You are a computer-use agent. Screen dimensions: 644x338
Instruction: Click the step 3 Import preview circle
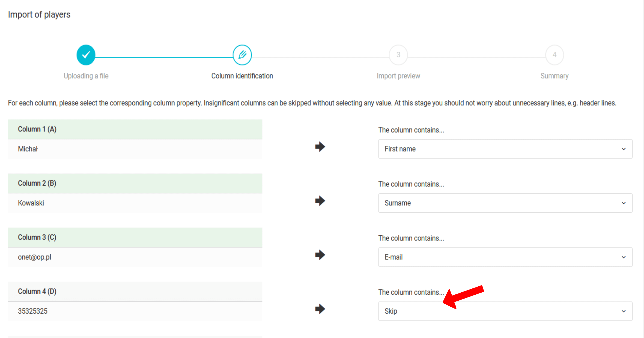click(398, 55)
